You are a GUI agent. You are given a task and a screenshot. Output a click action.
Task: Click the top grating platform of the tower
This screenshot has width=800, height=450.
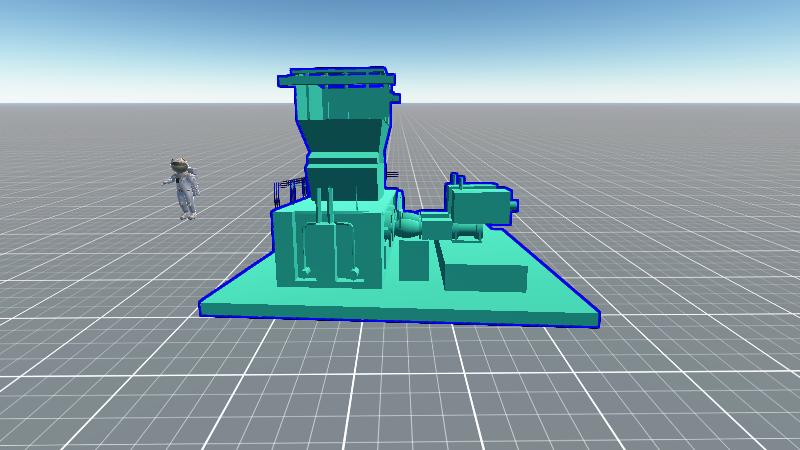click(x=335, y=76)
